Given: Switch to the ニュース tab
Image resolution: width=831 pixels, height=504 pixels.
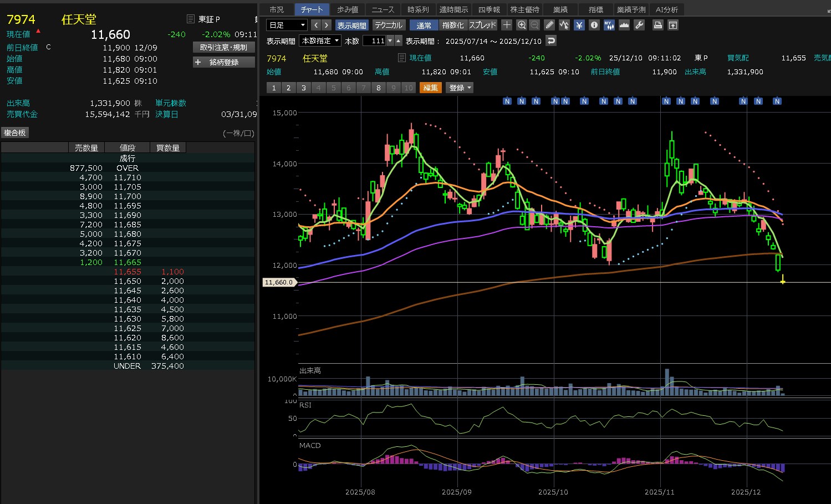Looking at the screenshot, I should pyautogui.click(x=383, y=9).
